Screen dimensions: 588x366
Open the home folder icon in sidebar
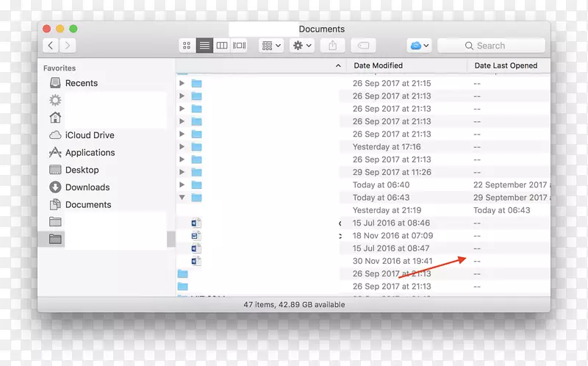coord(55,118)
